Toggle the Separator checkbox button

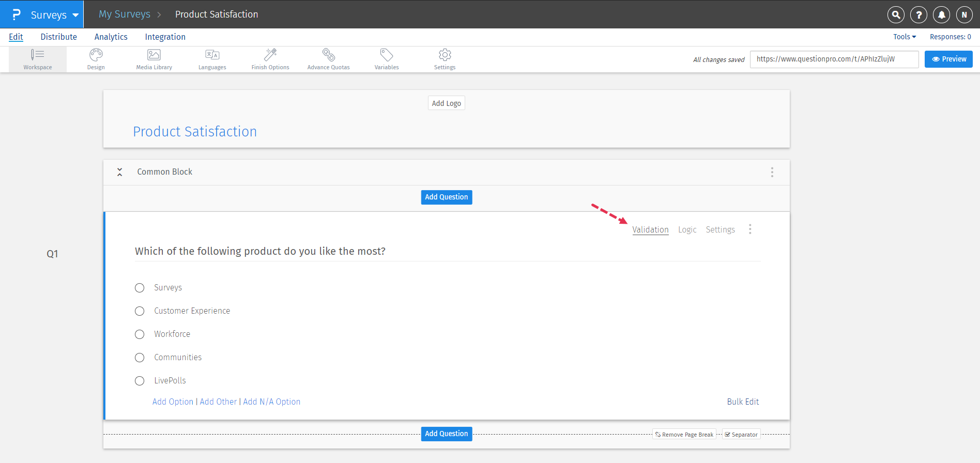[x=741, y=435]
